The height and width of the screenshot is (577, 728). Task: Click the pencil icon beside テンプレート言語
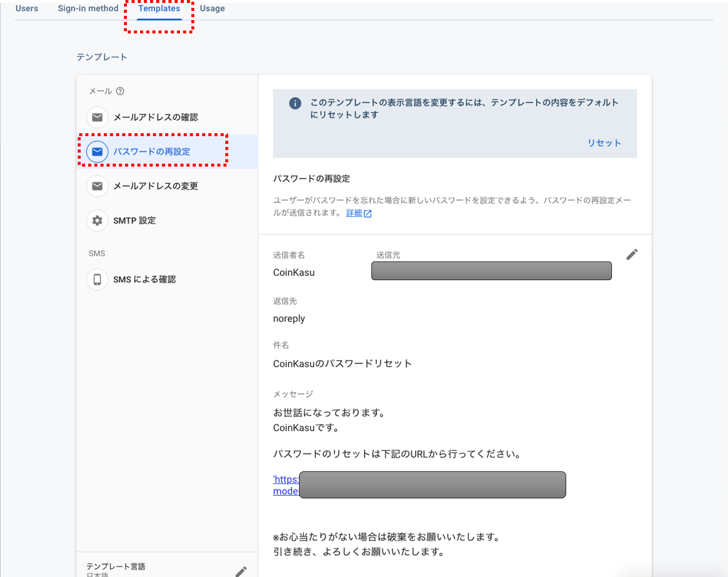pyautogui.click(x=241, y=572)
